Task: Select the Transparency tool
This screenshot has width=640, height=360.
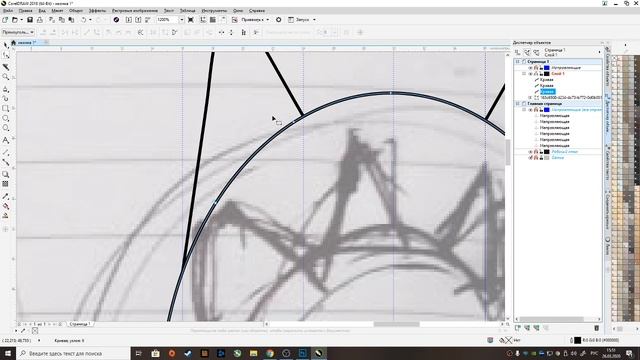Action: pyautogui.click(x=5, y=184)
